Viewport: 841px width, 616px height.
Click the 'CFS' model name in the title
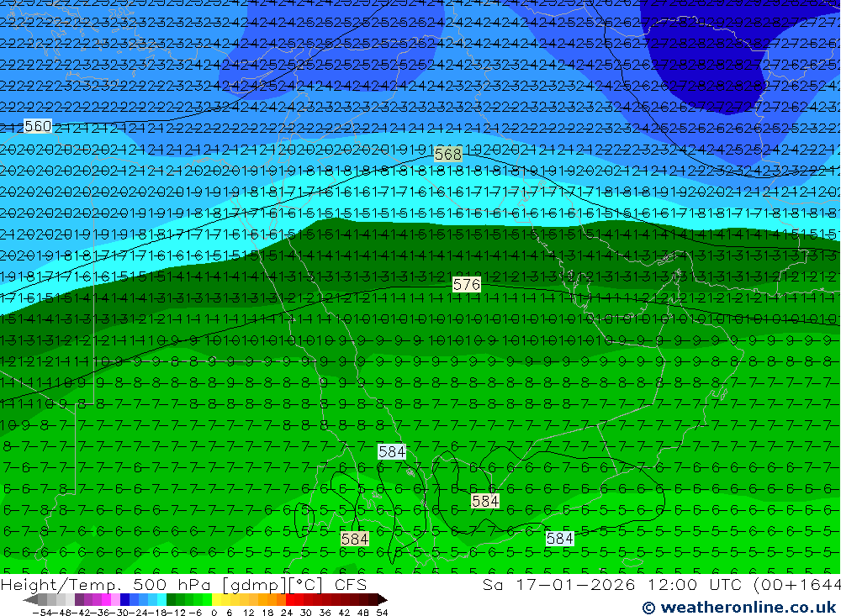(351, 585)
